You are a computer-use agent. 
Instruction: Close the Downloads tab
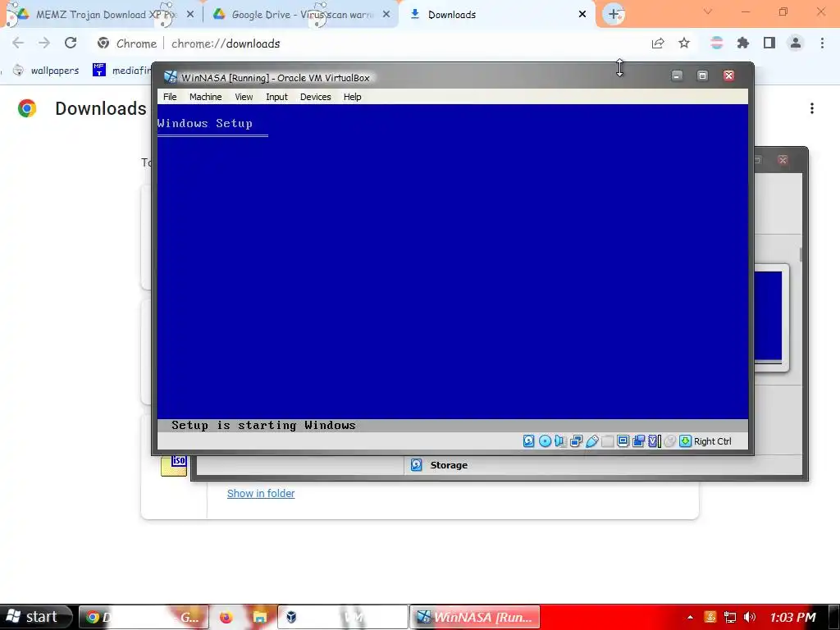[x=582, y=15]
